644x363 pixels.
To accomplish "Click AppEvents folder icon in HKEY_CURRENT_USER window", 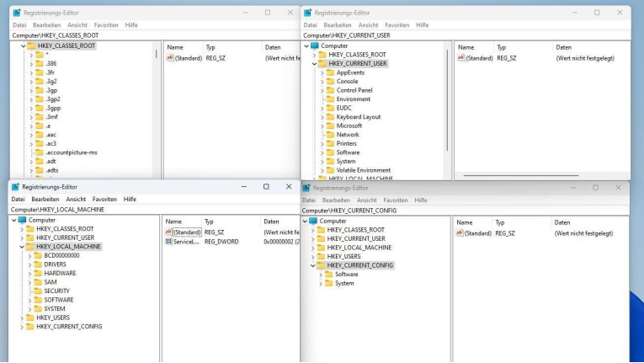I will tap(330, 72).
